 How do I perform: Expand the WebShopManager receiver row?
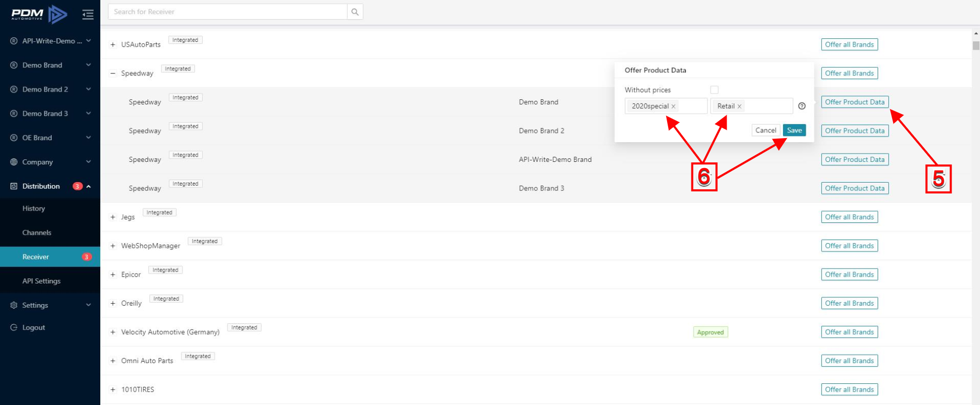click(x=113, y=246)
